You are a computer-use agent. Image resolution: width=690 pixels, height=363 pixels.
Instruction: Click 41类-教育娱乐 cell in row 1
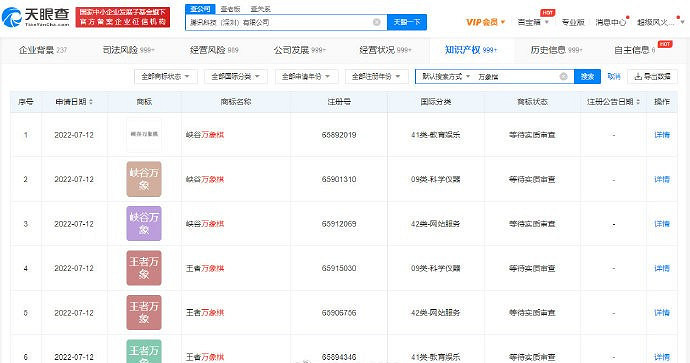[436, 135]
